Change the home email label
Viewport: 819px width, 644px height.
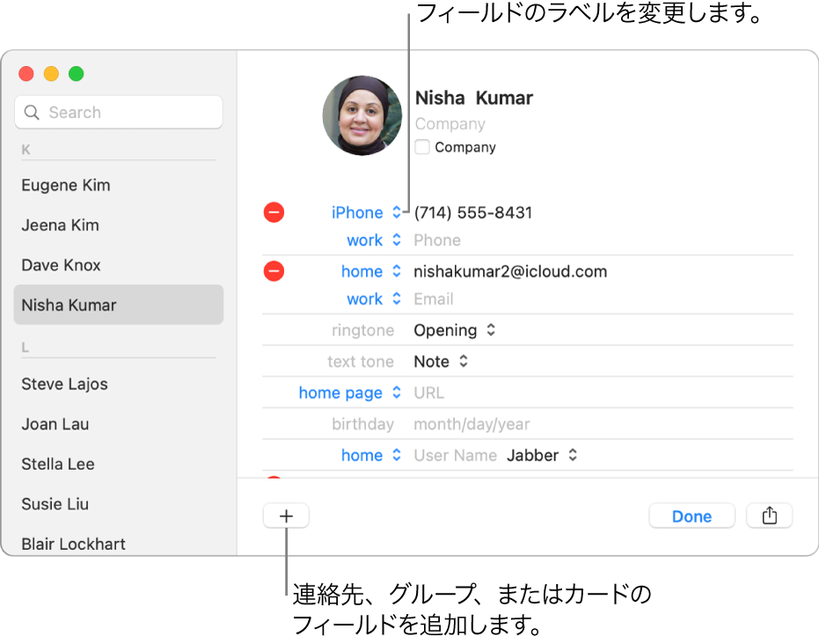371,271
